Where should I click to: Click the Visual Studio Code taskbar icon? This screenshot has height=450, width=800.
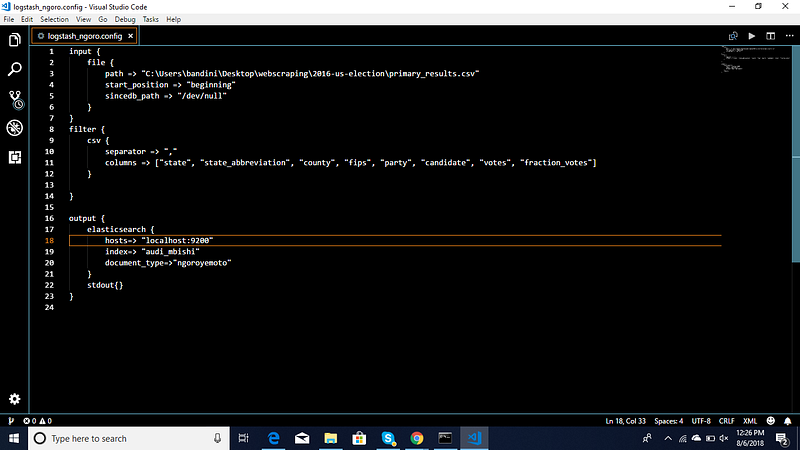[x=474, y=438]
